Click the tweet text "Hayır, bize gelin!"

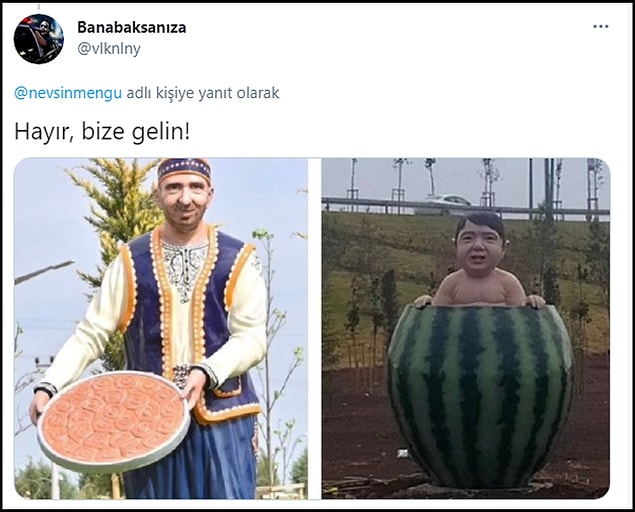coord(102,132)
